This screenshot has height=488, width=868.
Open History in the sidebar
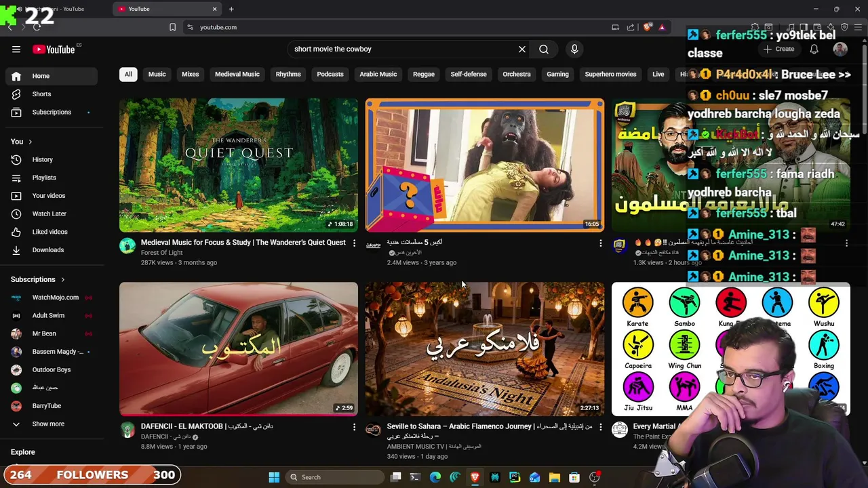52,159
